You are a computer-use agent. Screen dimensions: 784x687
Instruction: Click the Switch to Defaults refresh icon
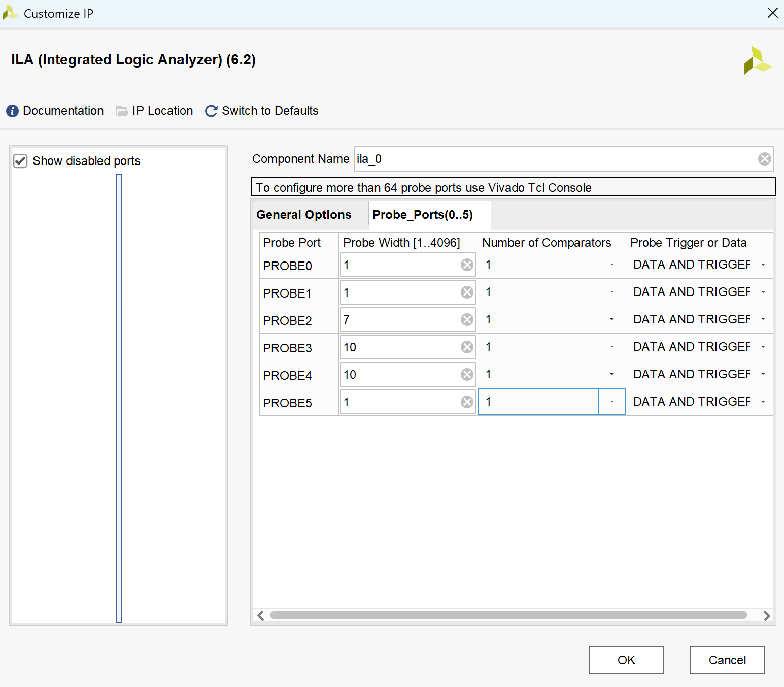211,111
